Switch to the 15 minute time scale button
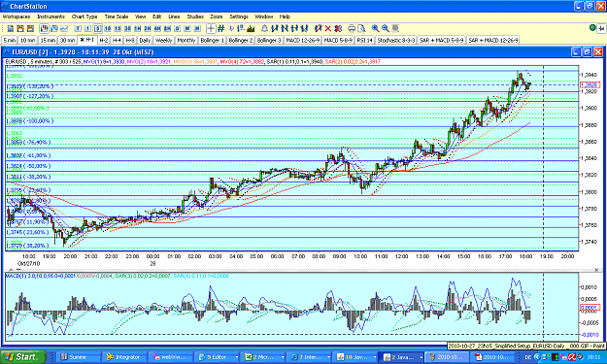Viewport: 607px width, 364px height. point(118,28)
